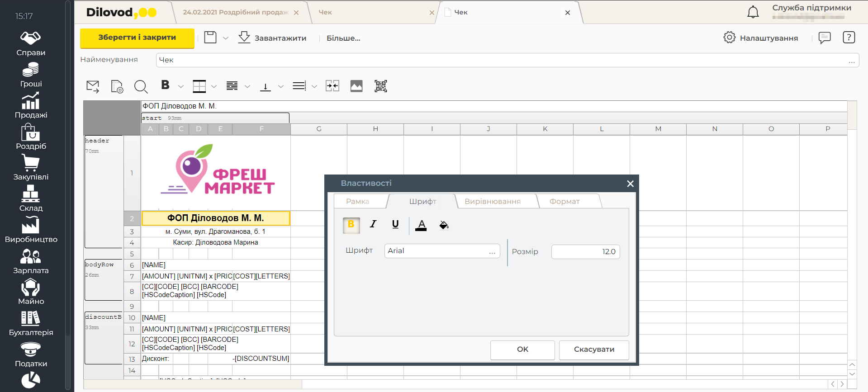
Task: Click the QR code insert icon
Action: 380,86
